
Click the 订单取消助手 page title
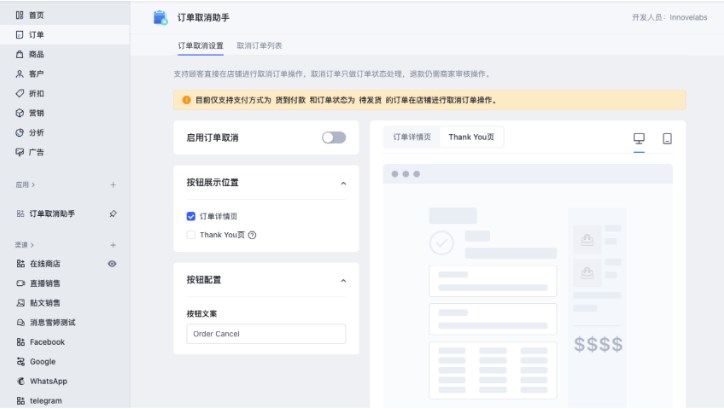203,18
